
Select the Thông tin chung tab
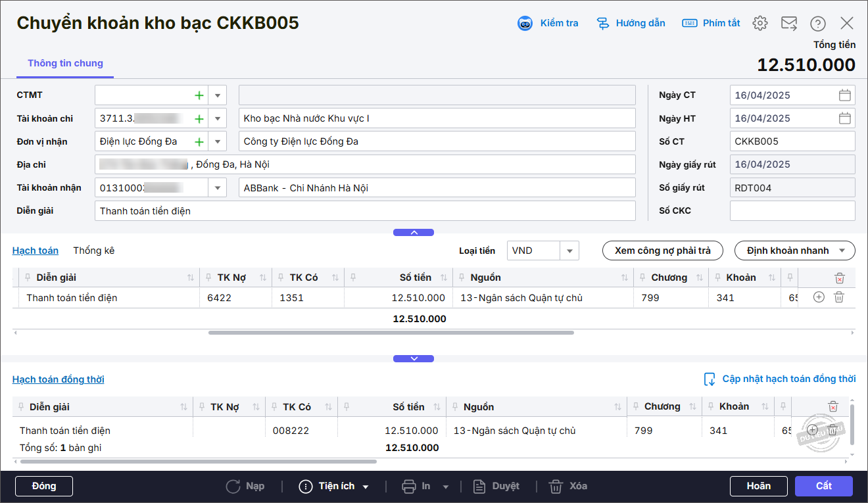[65, 64]
